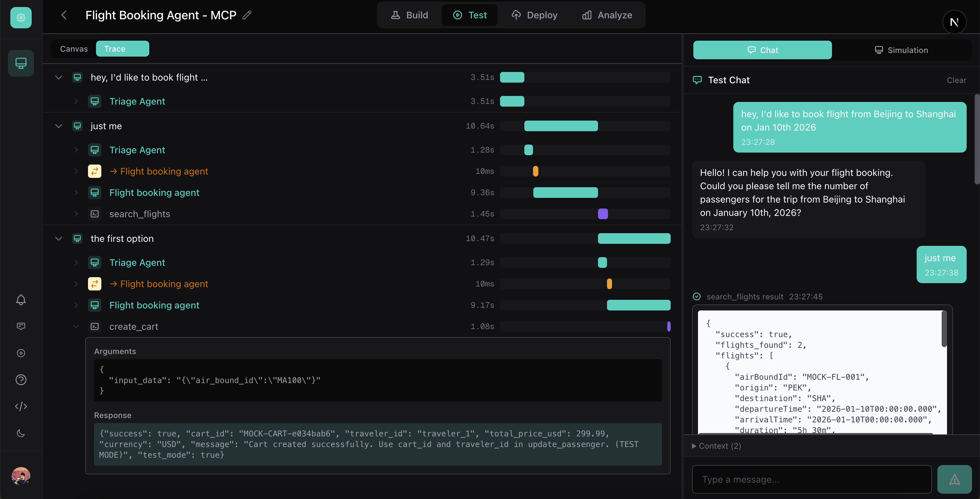Select the Chat mode button

762,50
